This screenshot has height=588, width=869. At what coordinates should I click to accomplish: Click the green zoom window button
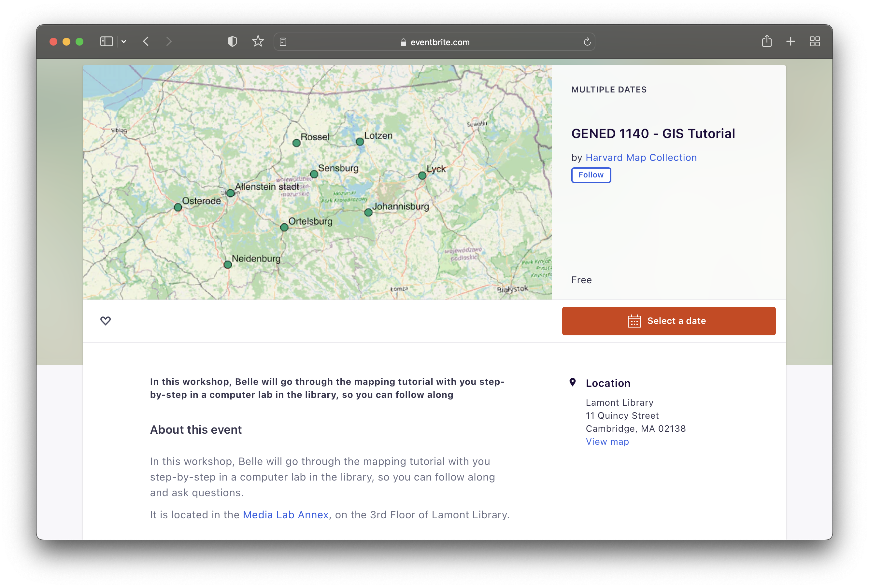[x=79, y=42]
